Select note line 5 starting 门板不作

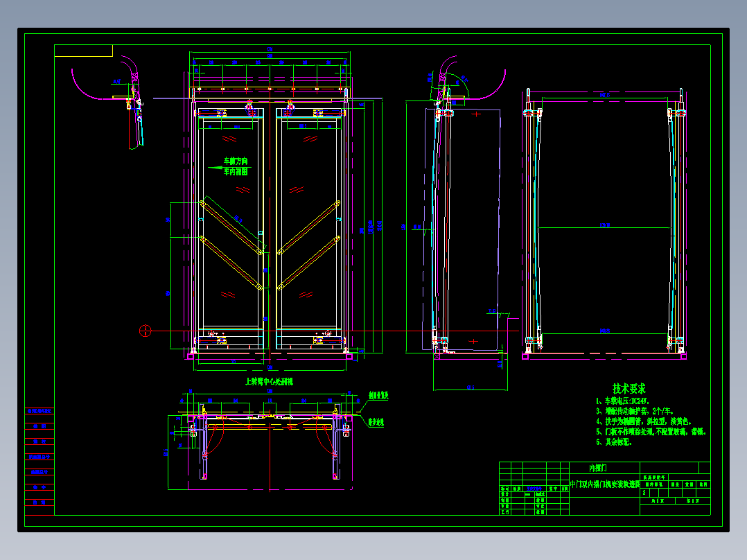click(651, 432)
